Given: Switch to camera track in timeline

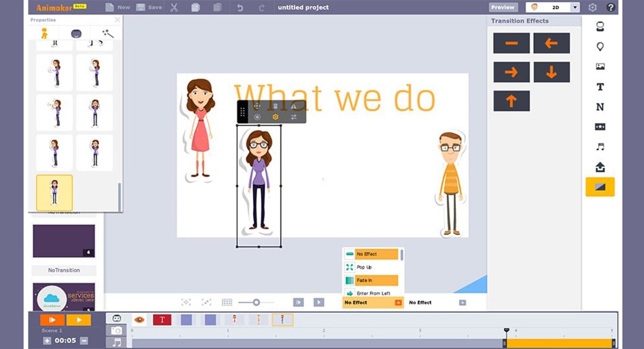Looking at the screenshot, I should click(x=116, y=330).
